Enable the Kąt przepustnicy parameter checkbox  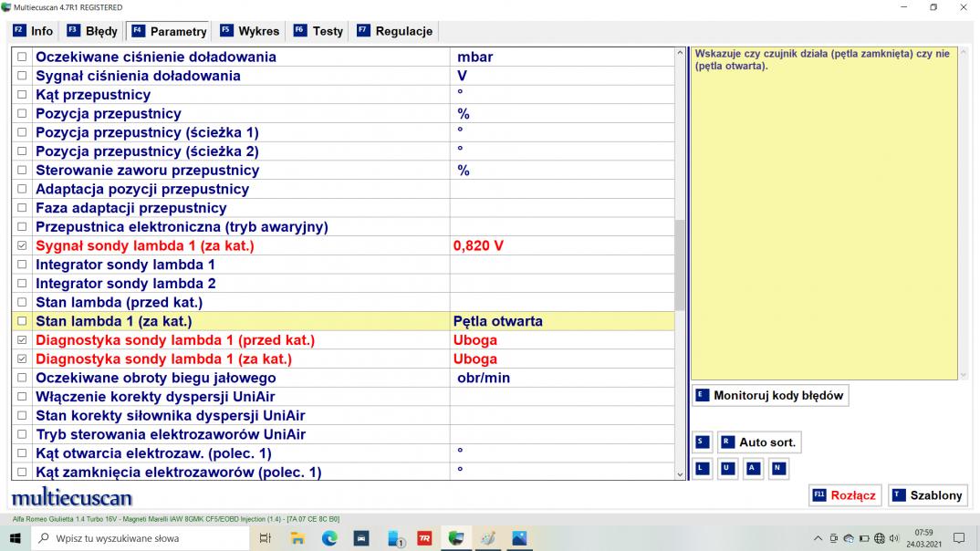[23, 95]
